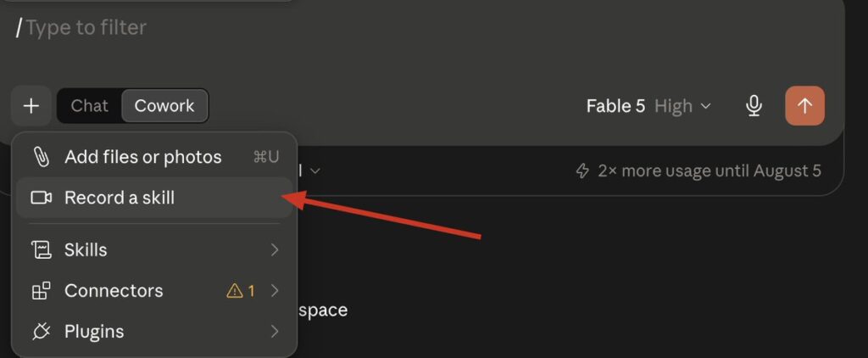Click the Skills scroll icon

click(41, 250)
